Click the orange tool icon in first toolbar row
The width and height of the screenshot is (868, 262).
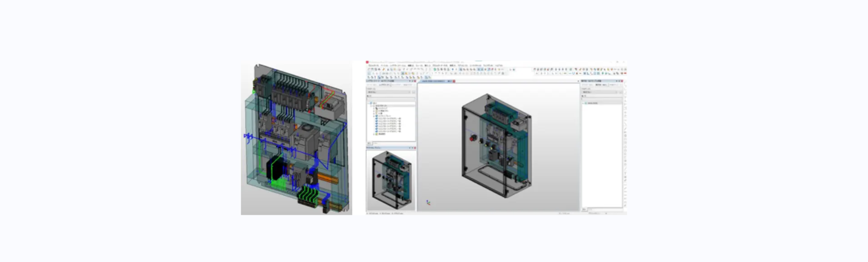coord(384,70)
